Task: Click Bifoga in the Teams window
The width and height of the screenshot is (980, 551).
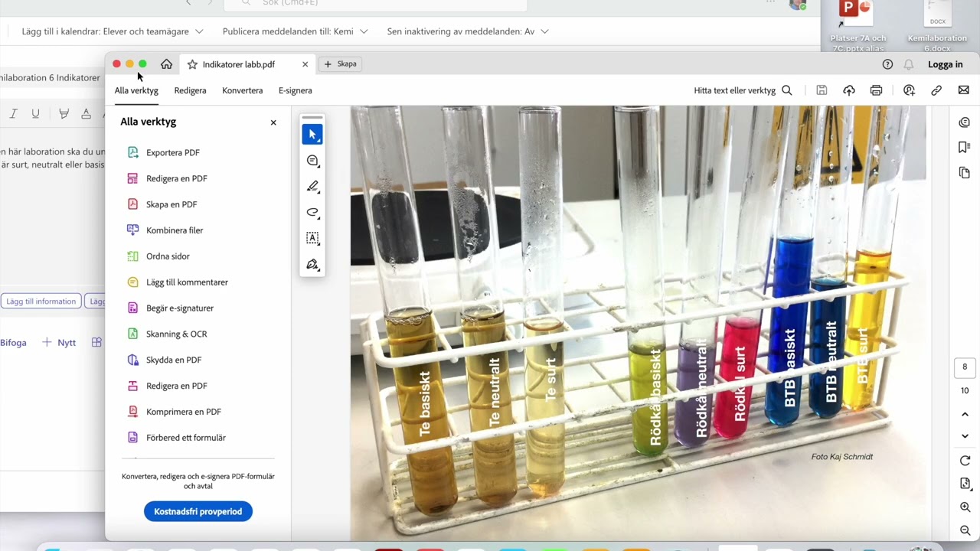Action: pos(13,342)
